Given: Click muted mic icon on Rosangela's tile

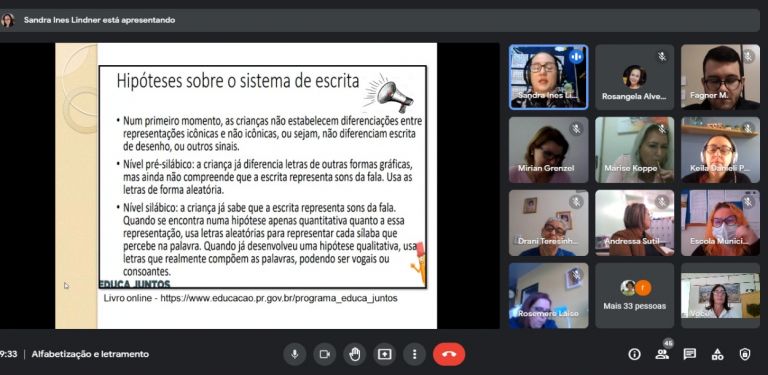Looking at the screenshot, I should point(662,57).
